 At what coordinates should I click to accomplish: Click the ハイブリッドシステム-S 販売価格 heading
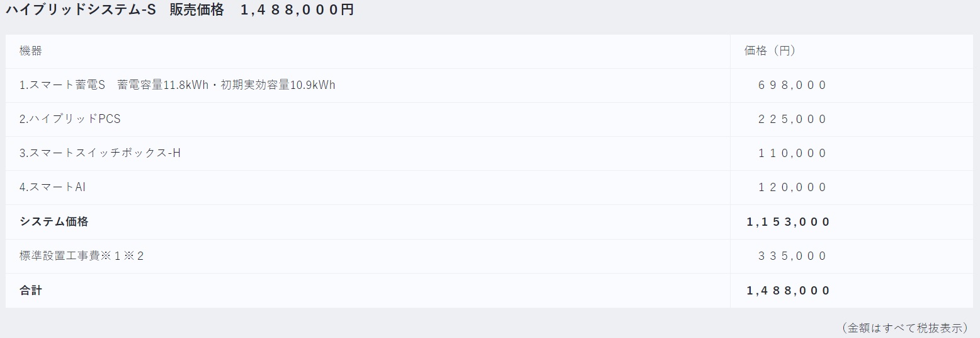click(x=179, y=10)
